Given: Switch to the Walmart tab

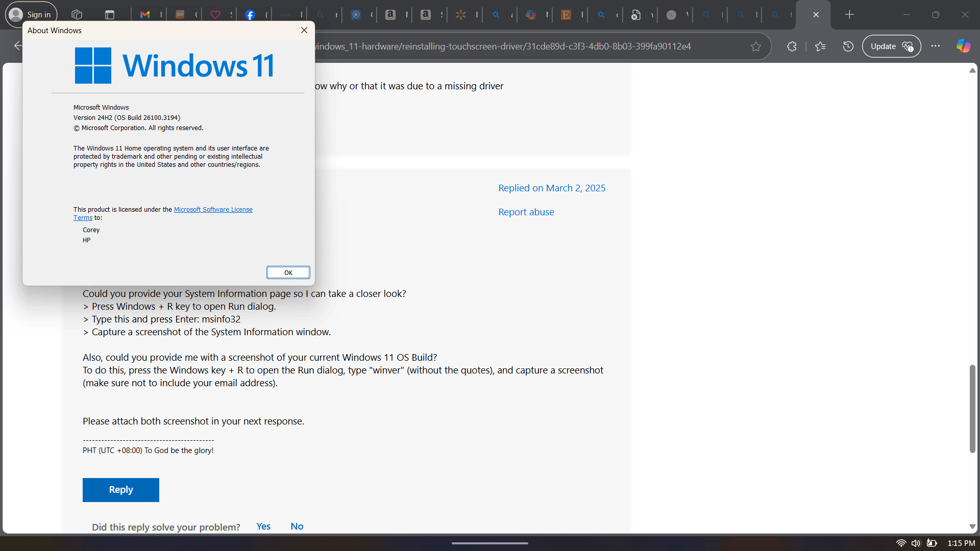Looking at the screenshot, I should [x=461, y=15].
